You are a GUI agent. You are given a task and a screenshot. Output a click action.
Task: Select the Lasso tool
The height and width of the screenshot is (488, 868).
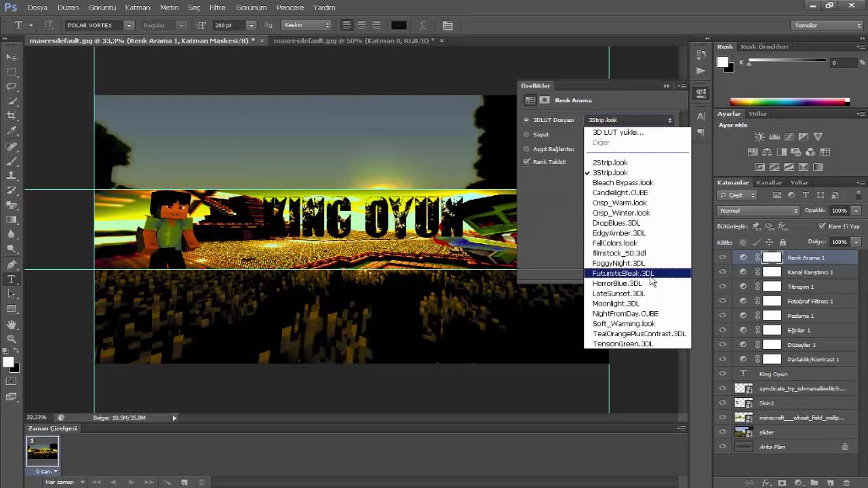[12, 87]
